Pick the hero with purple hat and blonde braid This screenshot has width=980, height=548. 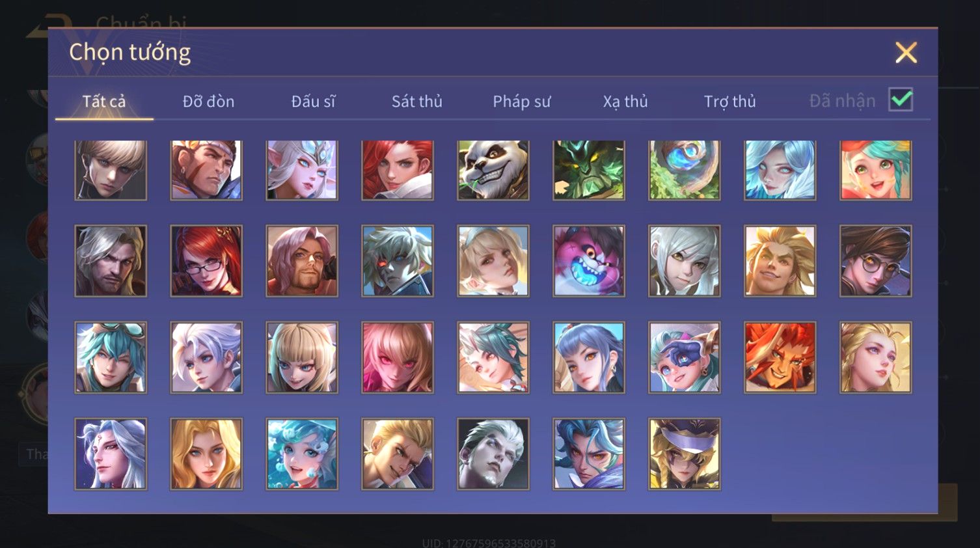(x=685, y=454)
